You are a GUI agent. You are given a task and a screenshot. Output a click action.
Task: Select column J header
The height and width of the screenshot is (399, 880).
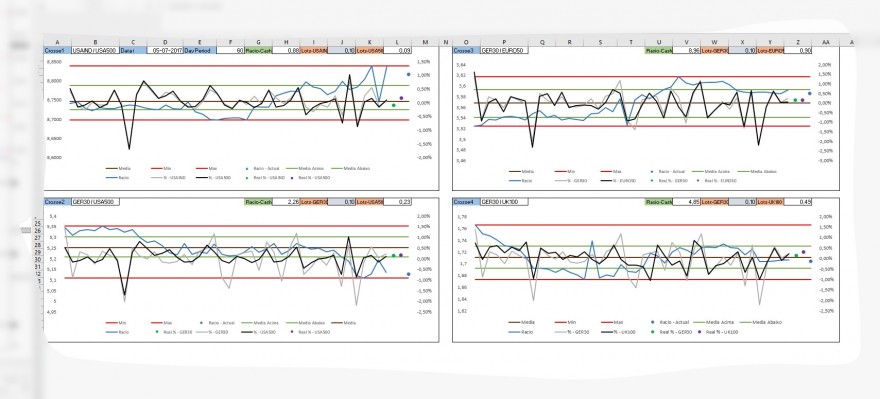[341, 42]
